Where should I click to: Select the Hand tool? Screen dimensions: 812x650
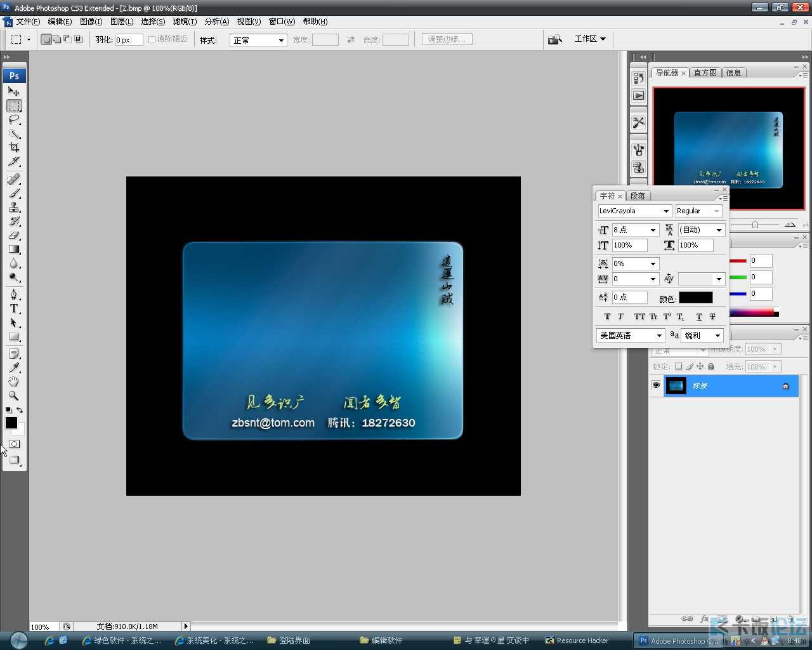pyautogui.click(x=14, y=381)
